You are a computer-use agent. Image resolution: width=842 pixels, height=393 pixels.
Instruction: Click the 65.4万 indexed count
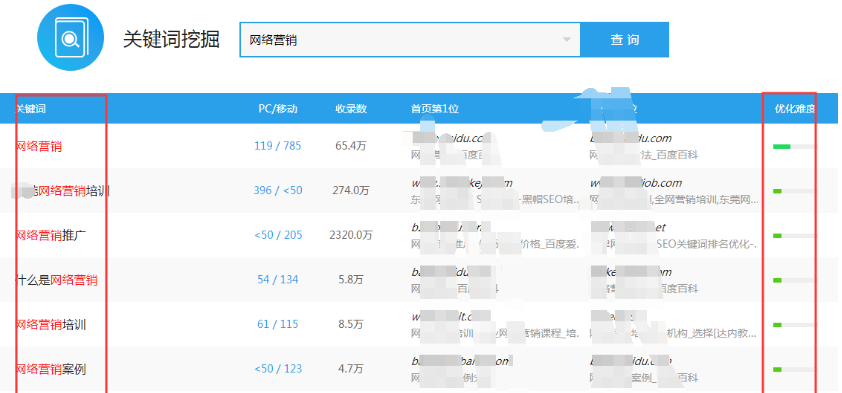[x=351, y=146]
